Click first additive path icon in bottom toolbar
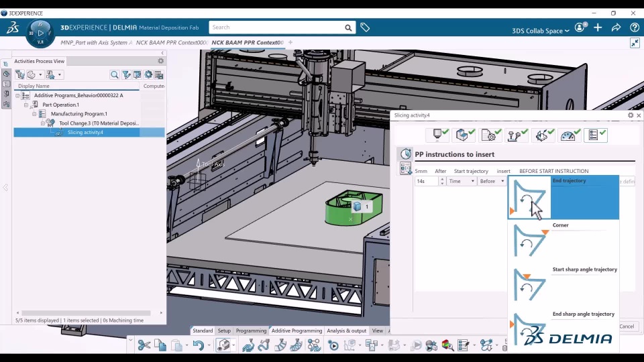 coord(248,345)
